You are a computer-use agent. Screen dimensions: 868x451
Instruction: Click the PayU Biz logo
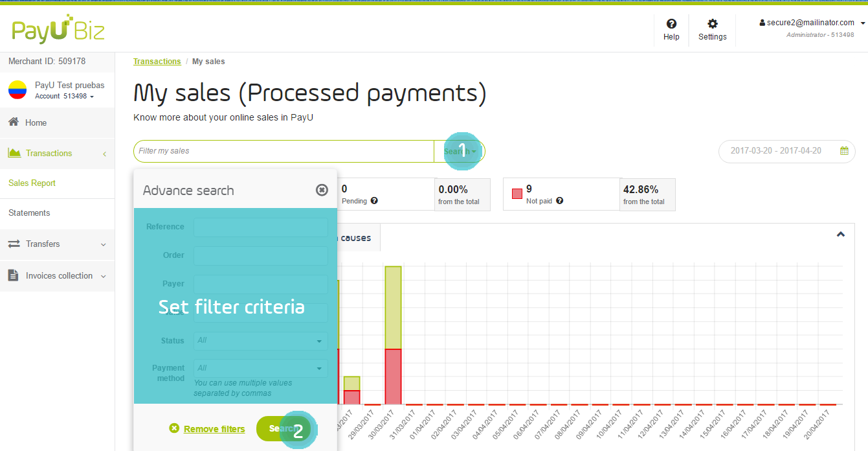[58, 30]
